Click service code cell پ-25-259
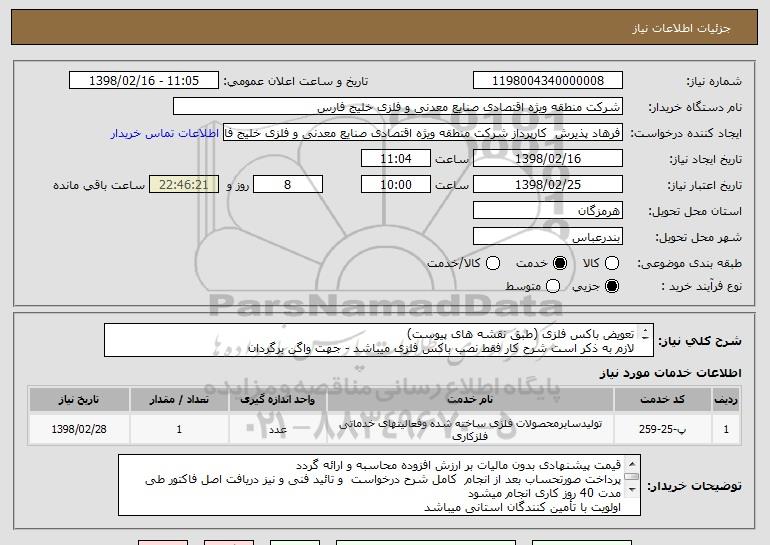This screenshot has width=770, height=545. point(662,429)
